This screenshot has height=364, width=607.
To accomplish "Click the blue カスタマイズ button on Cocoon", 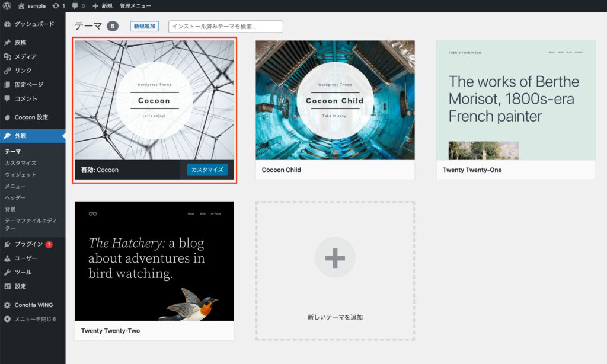I will tap(207, 170).
